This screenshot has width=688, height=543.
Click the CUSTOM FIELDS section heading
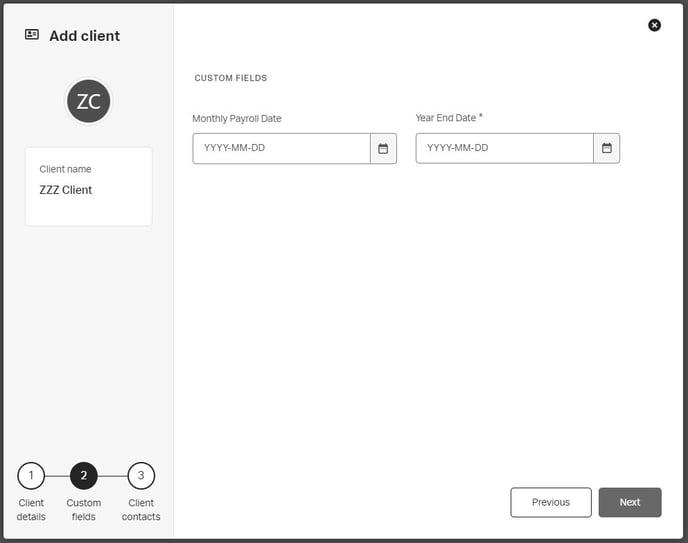230,78
